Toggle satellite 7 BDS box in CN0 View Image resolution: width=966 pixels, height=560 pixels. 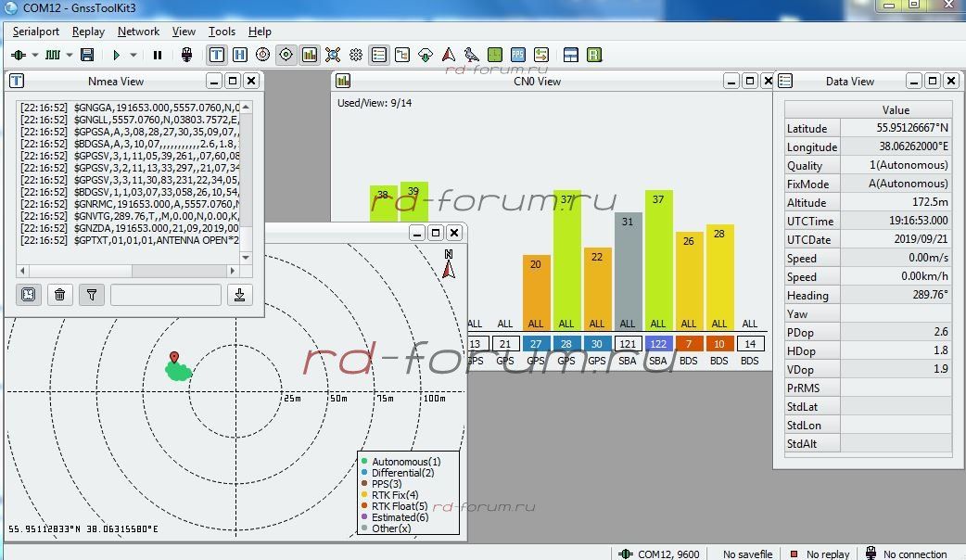click(x=688, y=344)
